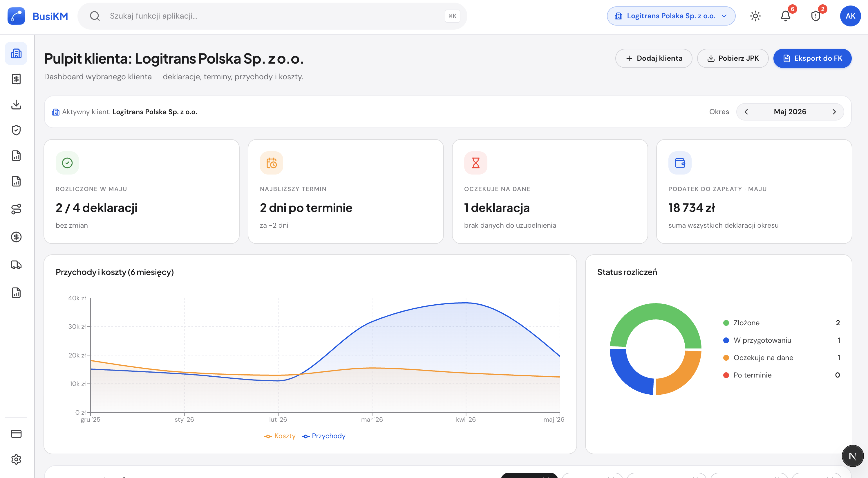Click the Maj 2026 period label

point(790,112)
